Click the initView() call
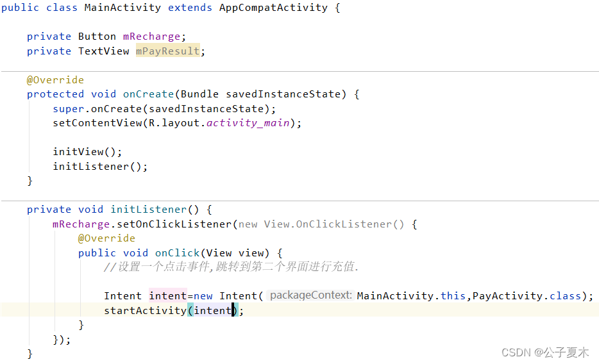The height and width of the screenshot is (364, 599). click(x=84, y=152)
